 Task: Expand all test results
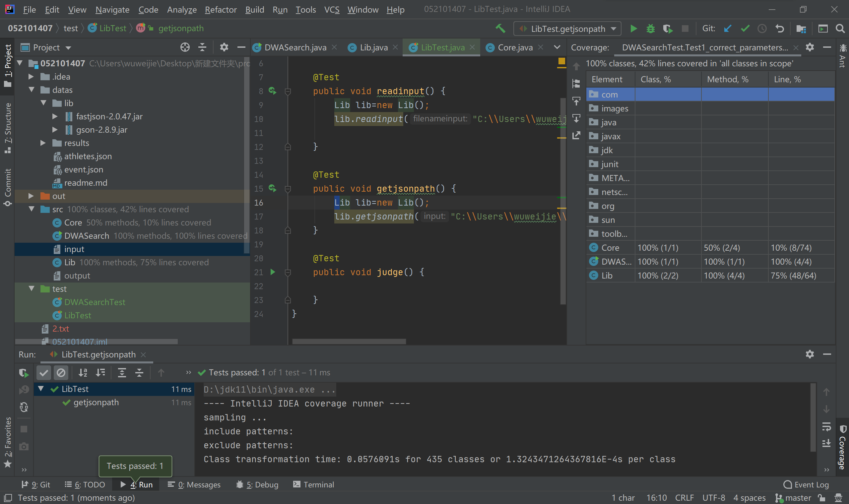tap(122, 373)
